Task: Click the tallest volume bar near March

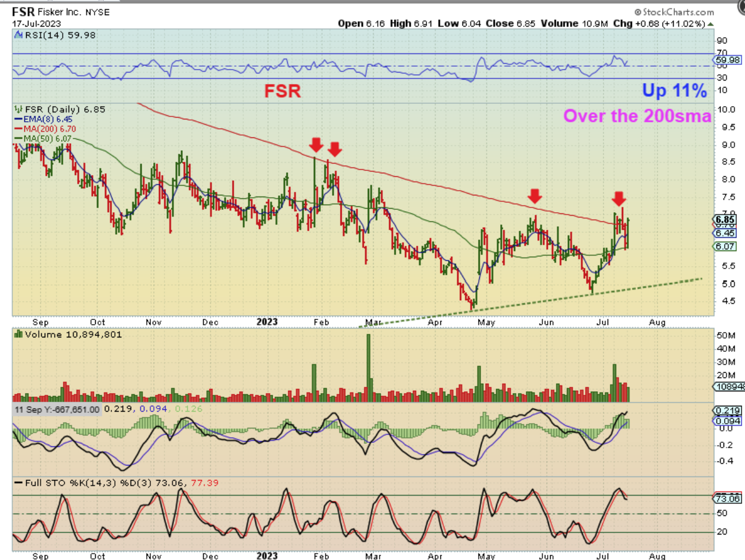Action: (368, 368)
